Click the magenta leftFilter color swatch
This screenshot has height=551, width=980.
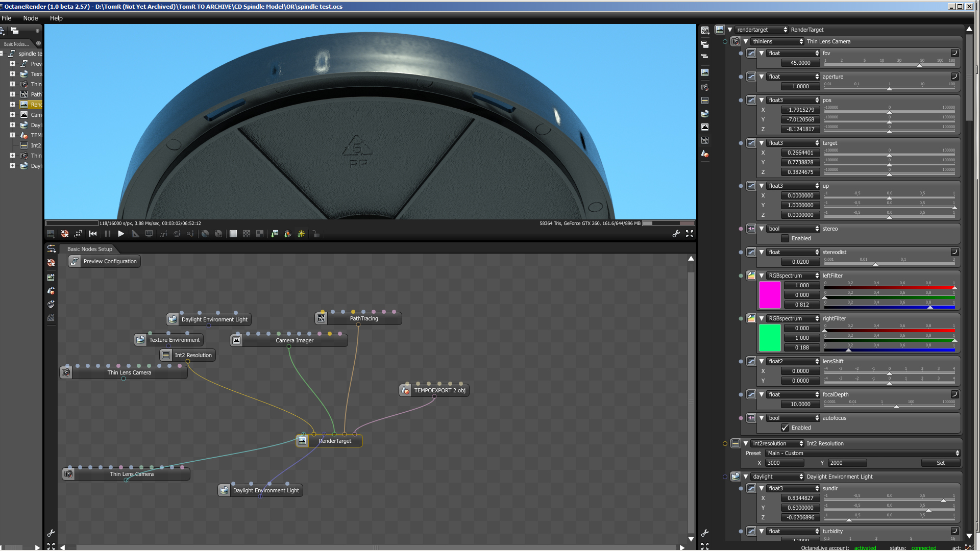tap(769, 295)
